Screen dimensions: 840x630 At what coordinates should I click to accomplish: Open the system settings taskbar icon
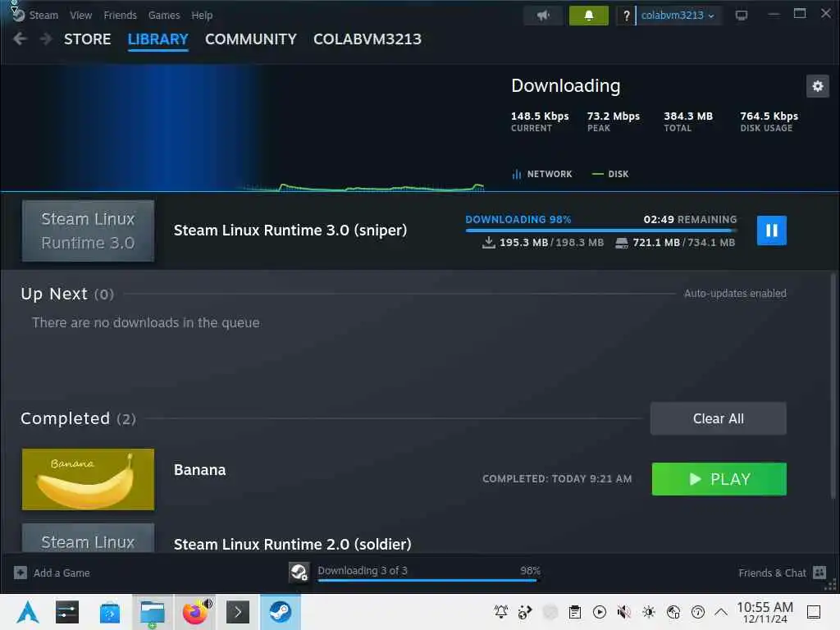[67, 612]
